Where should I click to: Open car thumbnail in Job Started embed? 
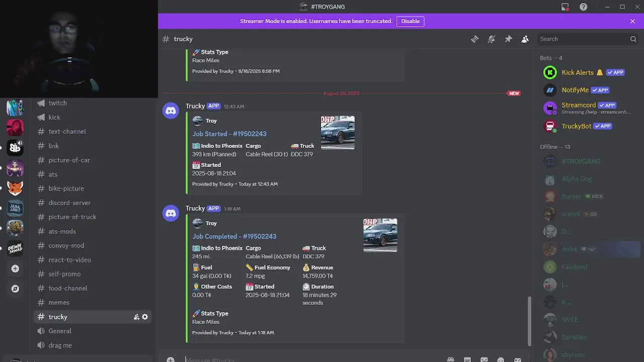coord(338,133)
